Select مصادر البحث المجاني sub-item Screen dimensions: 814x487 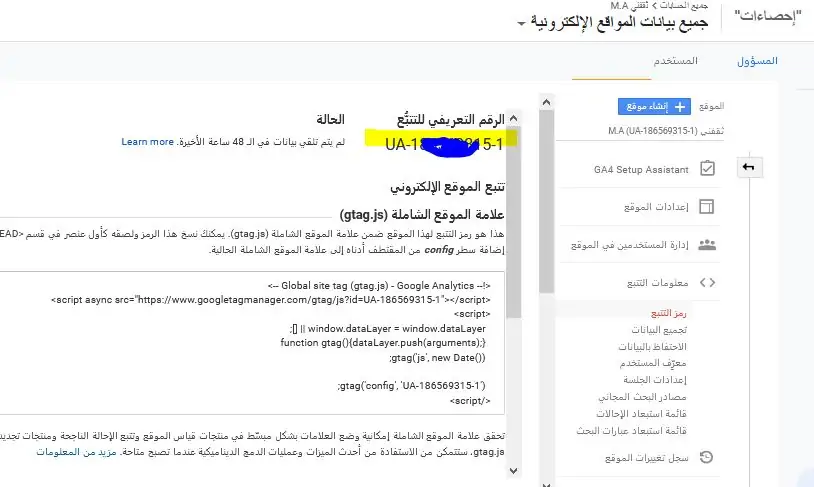tap(642, 397)
